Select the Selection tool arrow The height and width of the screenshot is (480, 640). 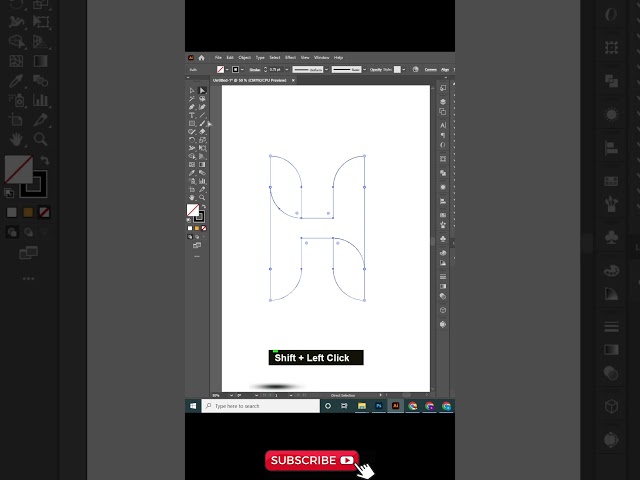coord(192,91)
